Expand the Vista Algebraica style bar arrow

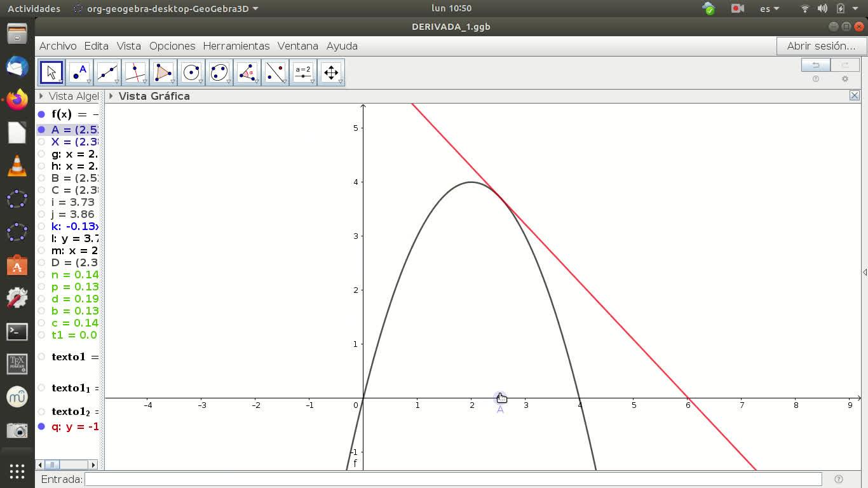pos(41,96)
